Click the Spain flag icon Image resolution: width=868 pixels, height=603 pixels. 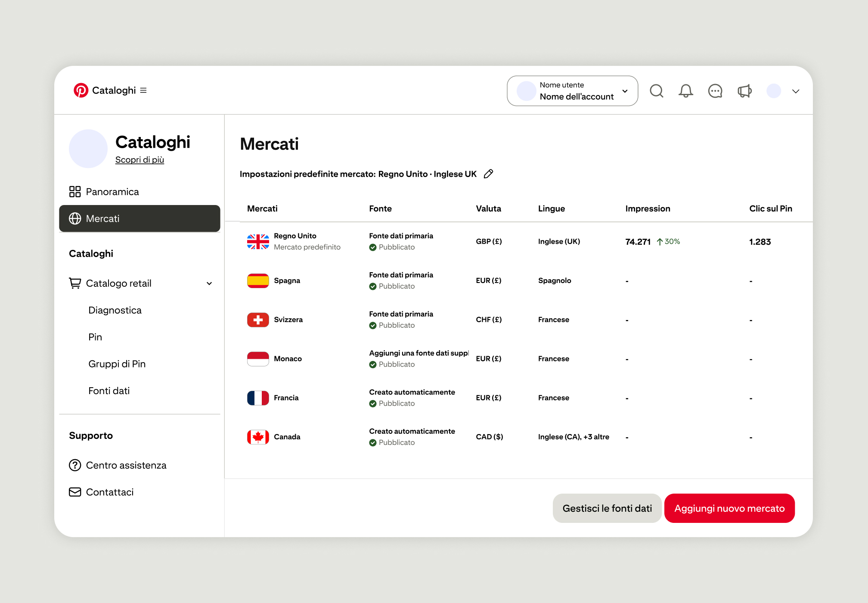[258, 281]
